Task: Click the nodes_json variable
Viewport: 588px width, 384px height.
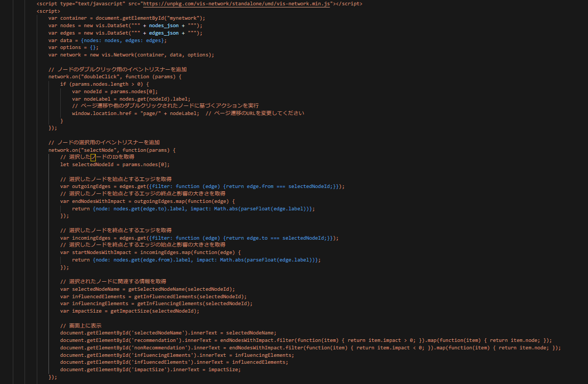Action: (x=164, y=25)
